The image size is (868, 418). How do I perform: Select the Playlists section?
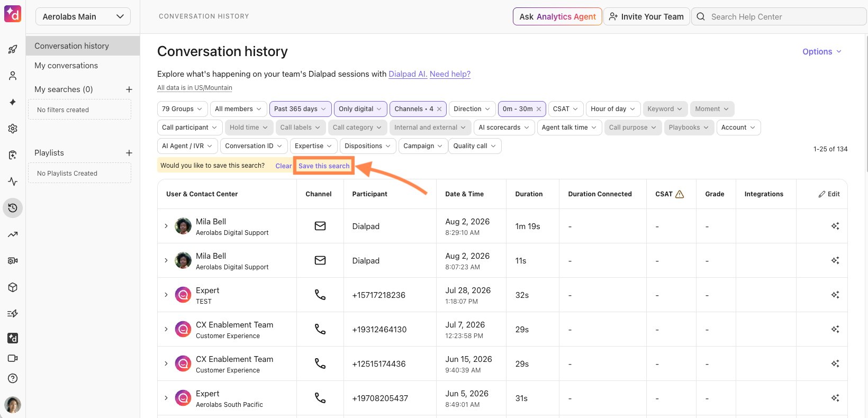[49, 153]
